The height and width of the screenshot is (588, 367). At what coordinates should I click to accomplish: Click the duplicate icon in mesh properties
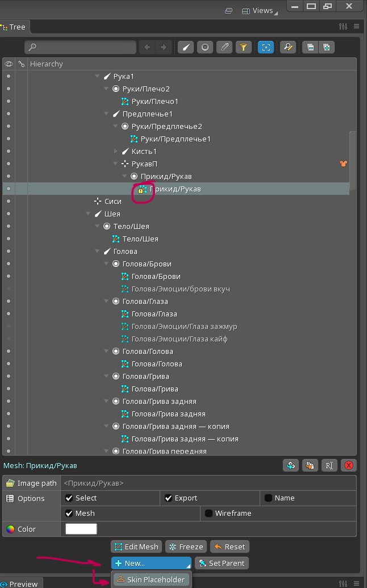click(x=310, y=465)
